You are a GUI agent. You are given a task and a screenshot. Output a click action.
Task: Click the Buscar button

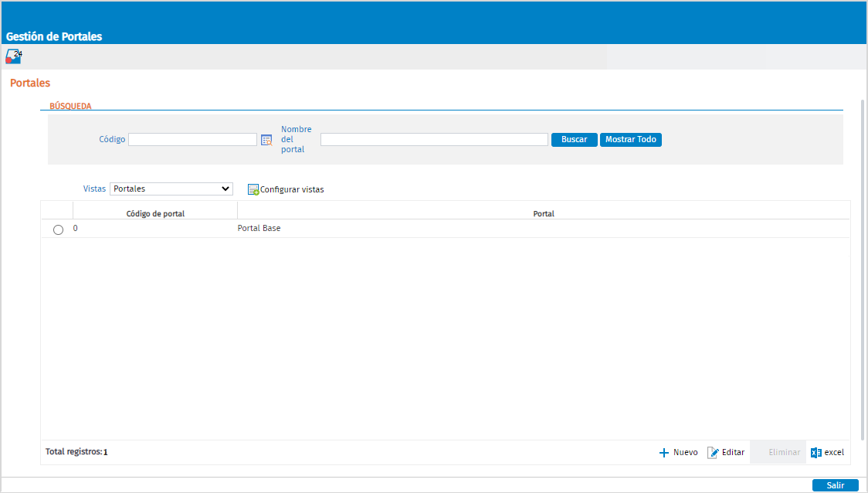click(574, 140)
